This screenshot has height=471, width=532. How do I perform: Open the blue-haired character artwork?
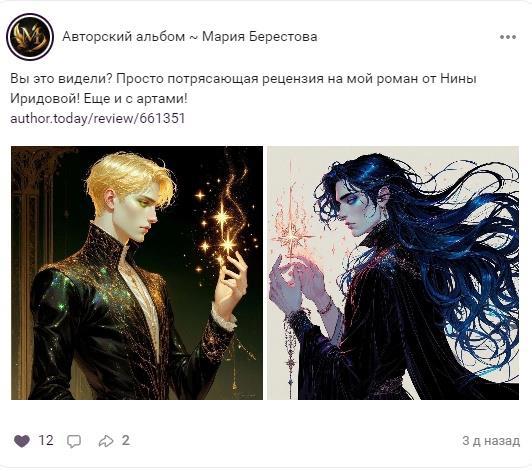(x=393, y=273)
